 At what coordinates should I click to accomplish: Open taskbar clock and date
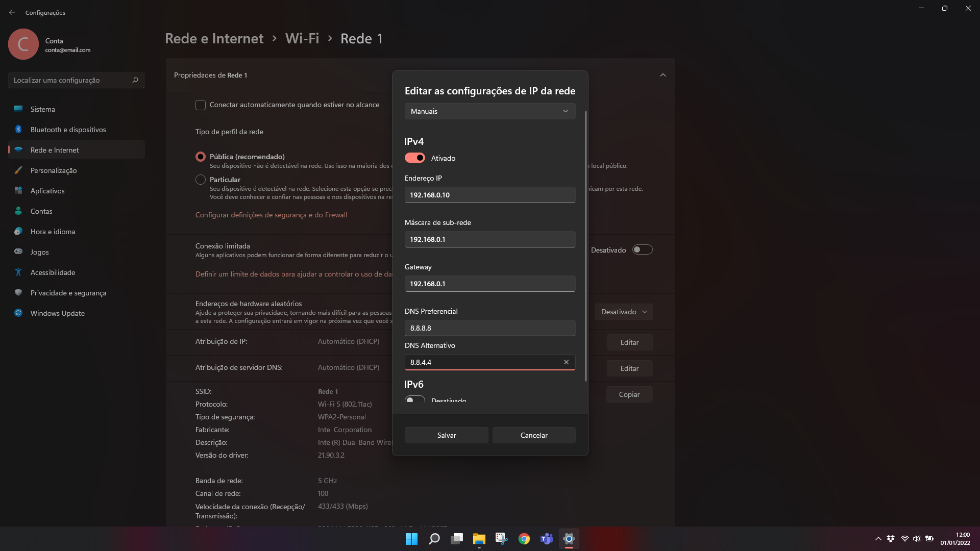pos(955,539)
